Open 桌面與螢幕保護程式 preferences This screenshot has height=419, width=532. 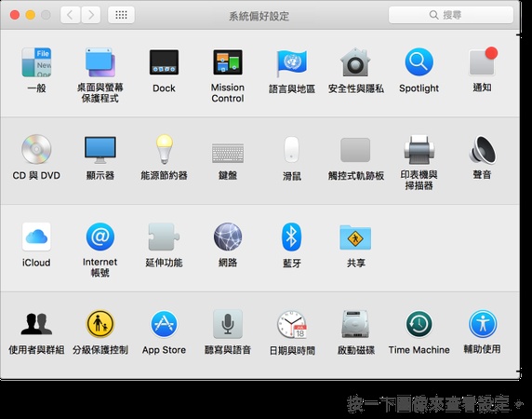pos(100,62)
